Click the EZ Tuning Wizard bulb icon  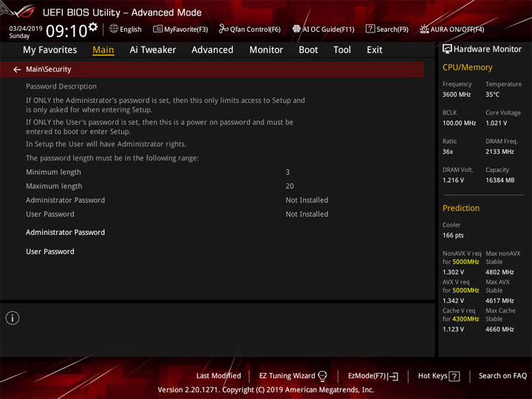[323, 376]
